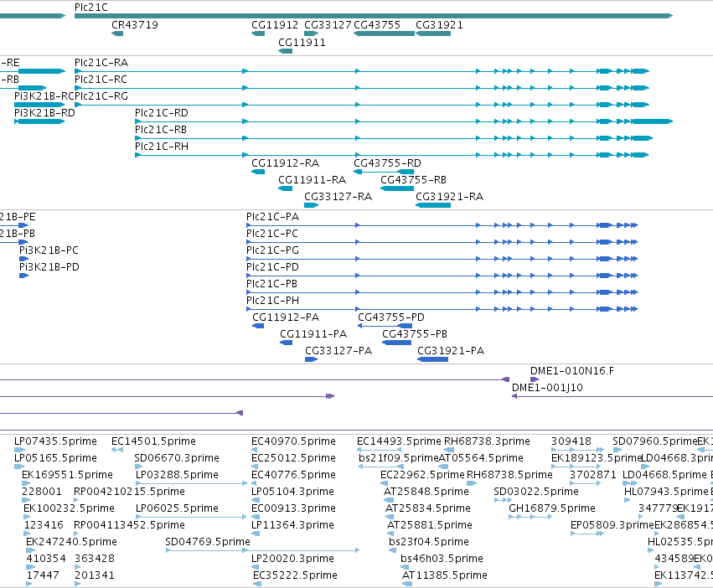Viewport: 713px width, 588px height.
Task: Select the Plc21C-PH protein label
Action: tap(272, 301)
